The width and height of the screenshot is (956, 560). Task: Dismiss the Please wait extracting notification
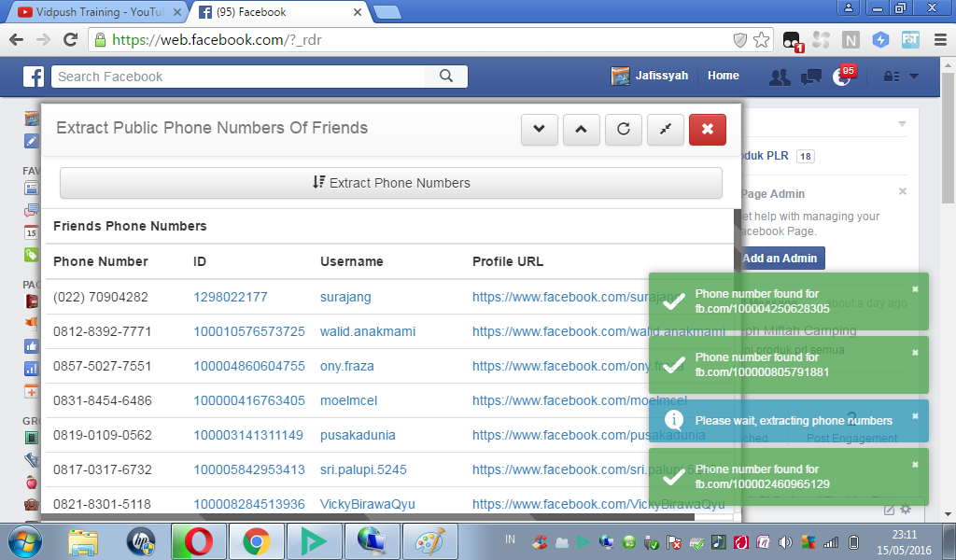915,416
